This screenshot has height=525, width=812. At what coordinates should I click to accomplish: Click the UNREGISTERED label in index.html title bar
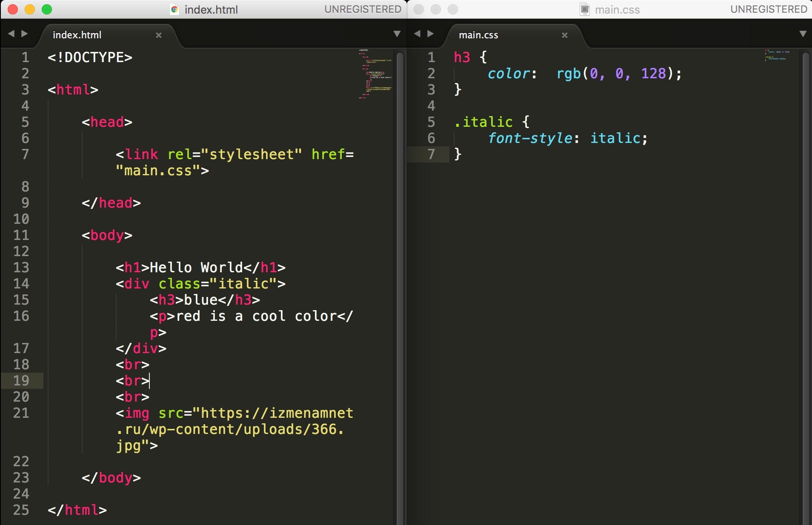tap(363, 9)
